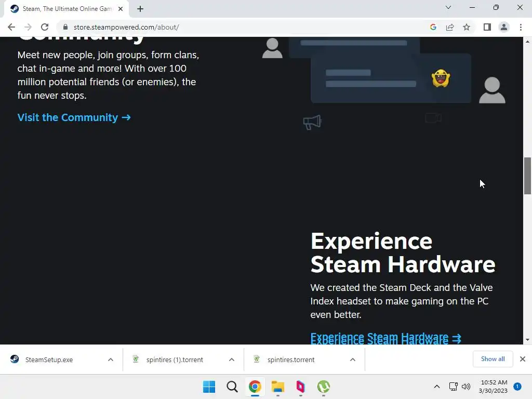The height and width of the screenshot is (399, 532).
Task: Click the megaphone icon in the illustration
Action: pos(312,122)
